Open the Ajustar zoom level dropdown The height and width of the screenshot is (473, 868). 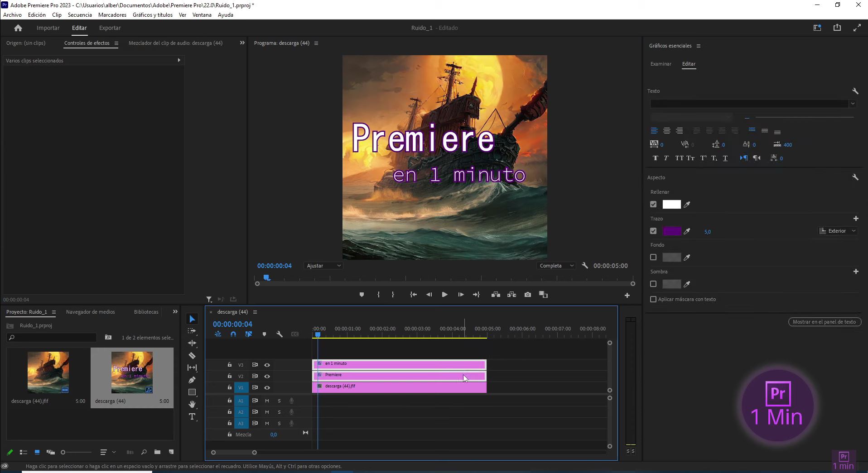[323, 266]
